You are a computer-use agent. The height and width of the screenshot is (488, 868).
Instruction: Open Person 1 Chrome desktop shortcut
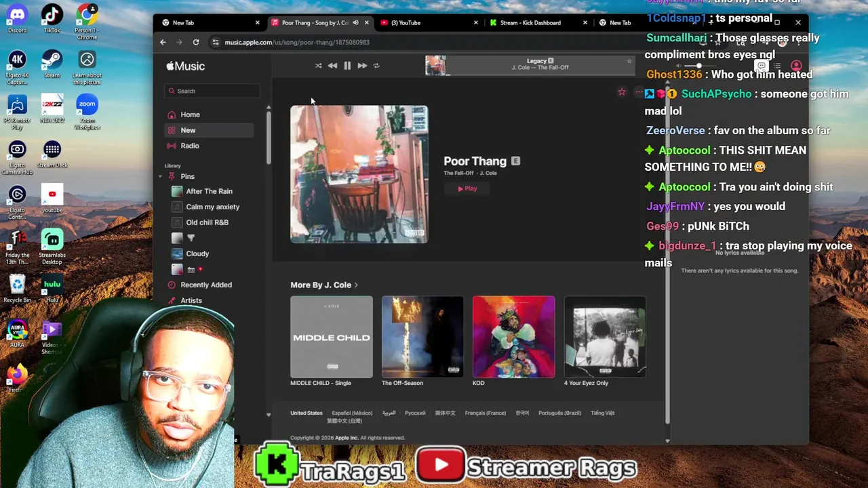tap(86, 20)
